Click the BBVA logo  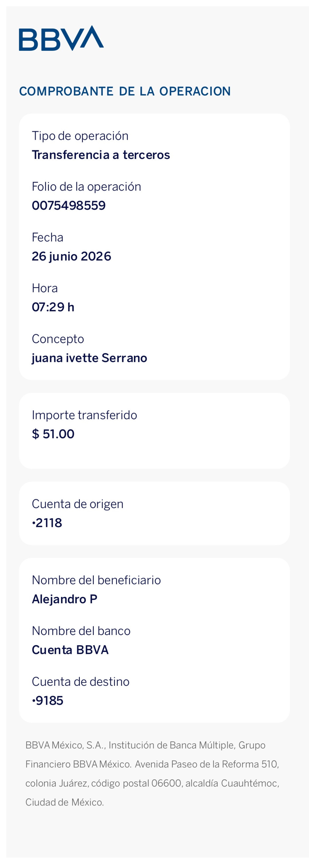point(61,38)
